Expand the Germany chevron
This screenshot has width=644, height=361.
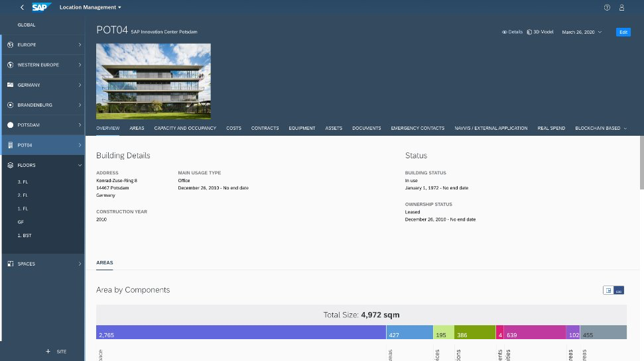(80, 85)
